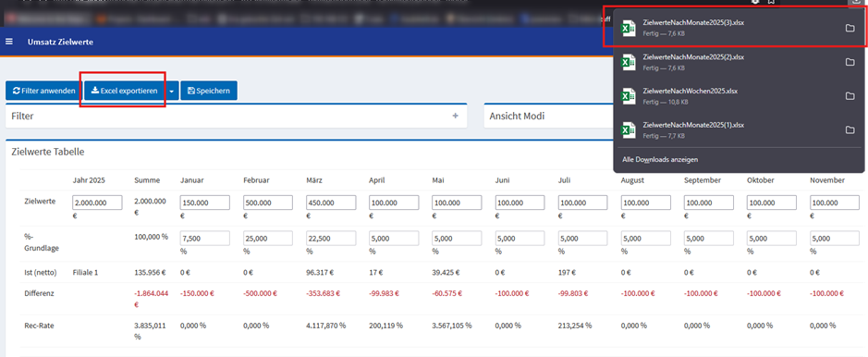Edit März %-Grundlage field 22,500

click(331, 239)
